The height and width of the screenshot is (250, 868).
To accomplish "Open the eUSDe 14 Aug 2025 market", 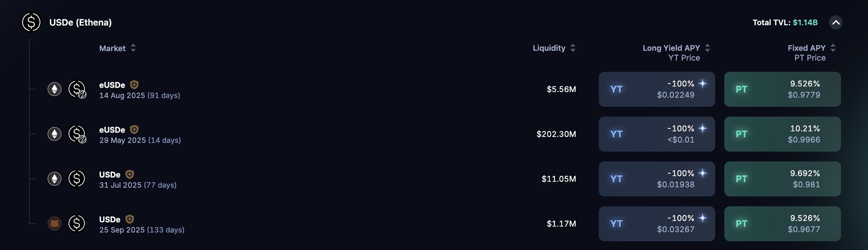I will coord(140,90).
